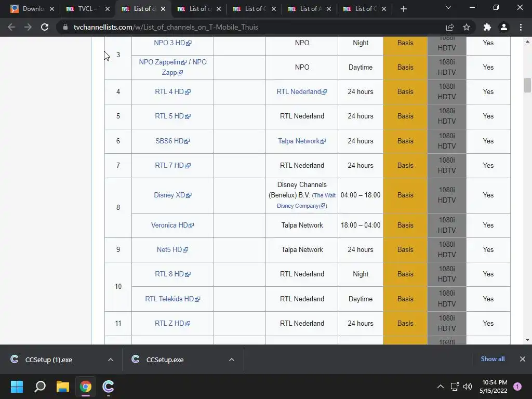Close the Downlo... tab
Viewport: 532px width, 399px height.
52,9
